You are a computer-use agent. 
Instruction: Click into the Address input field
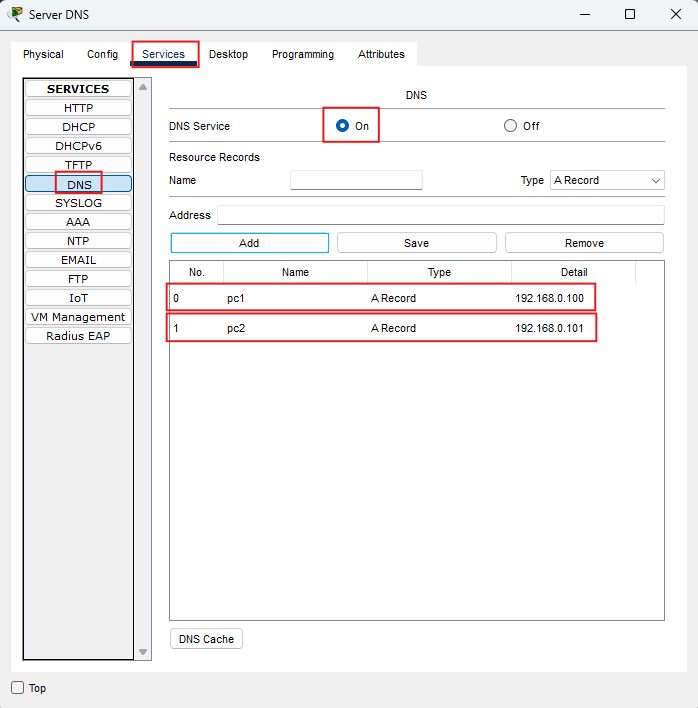point(441,215)
